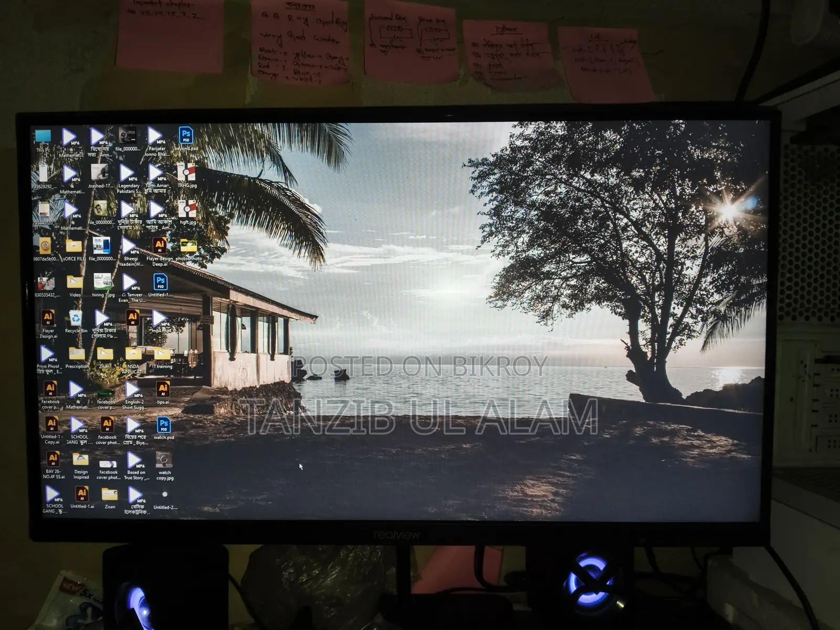Select the TRHG.jpg image file
Image resolution: width=840 pixels, height=630 pixels.
coord(187,176)
